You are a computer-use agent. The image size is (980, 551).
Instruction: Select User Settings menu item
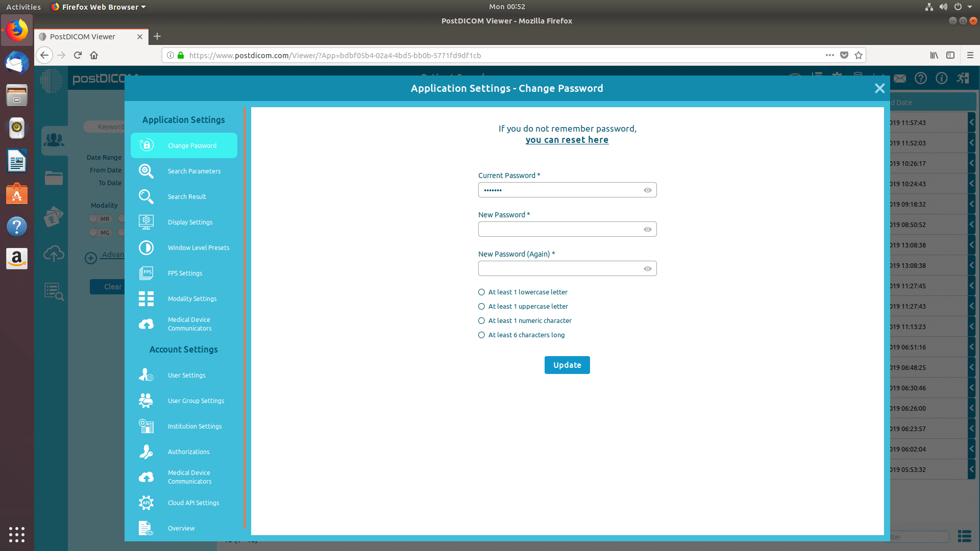(186, 375)
